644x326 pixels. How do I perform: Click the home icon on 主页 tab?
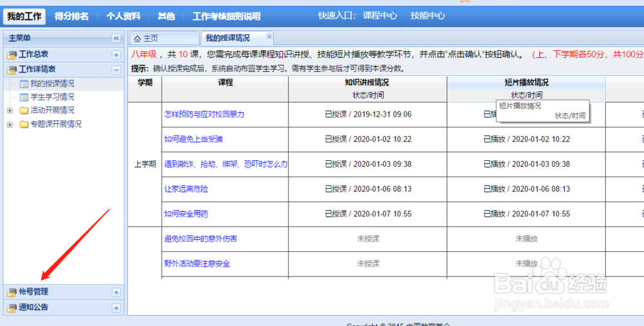tap(137, 39)
